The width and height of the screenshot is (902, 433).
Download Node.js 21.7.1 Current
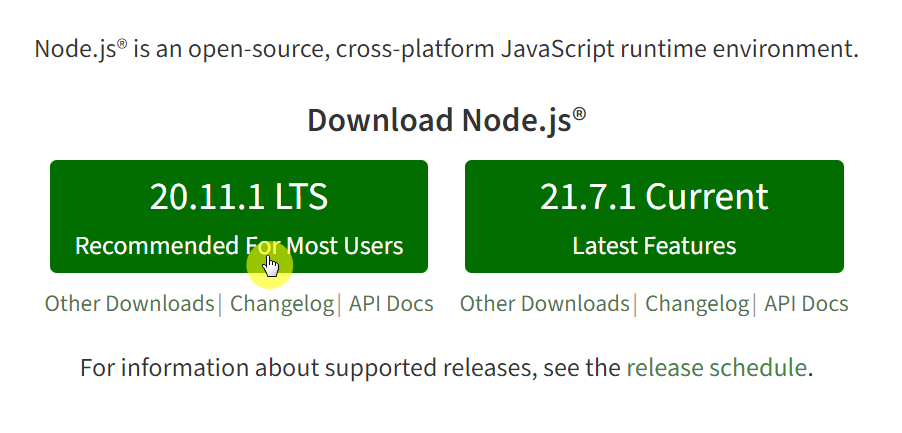click(654, 216)
